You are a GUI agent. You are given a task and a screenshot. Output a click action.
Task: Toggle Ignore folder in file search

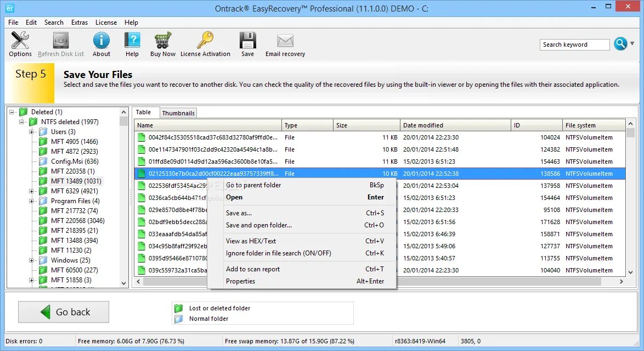pos(302,253)
